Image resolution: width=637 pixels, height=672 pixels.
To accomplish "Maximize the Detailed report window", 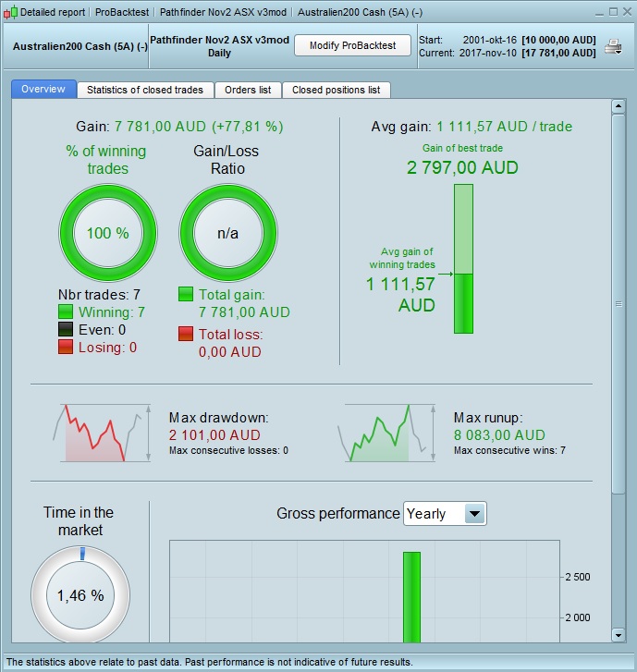I will tap(613, 12).
